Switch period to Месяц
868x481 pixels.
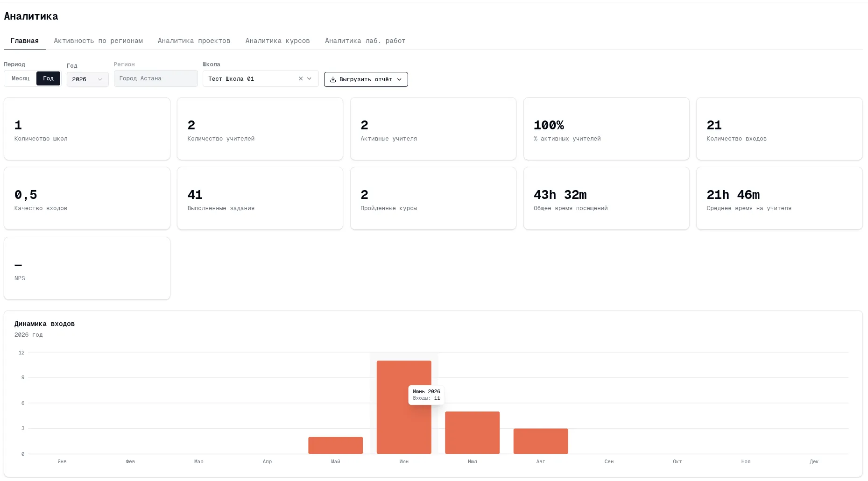click(21, 78)
